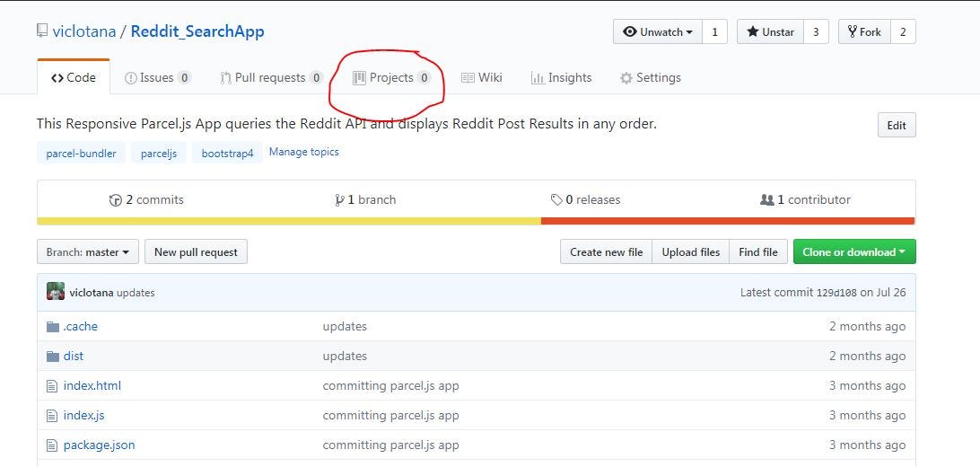The height and width of the screenshot is (467, 980).
Task: Open the index.js file
Action: coord(83,415)
